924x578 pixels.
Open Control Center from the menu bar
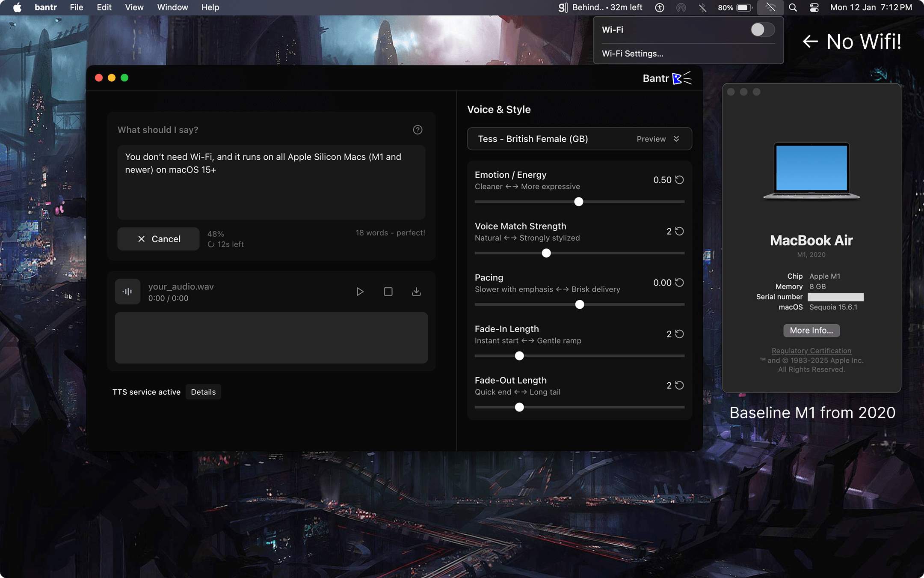pos(814,7)
